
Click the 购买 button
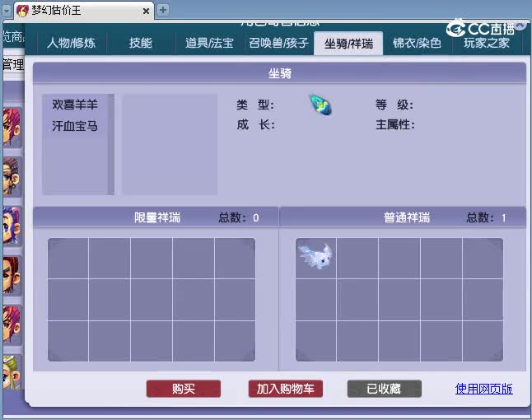[184, 389]
